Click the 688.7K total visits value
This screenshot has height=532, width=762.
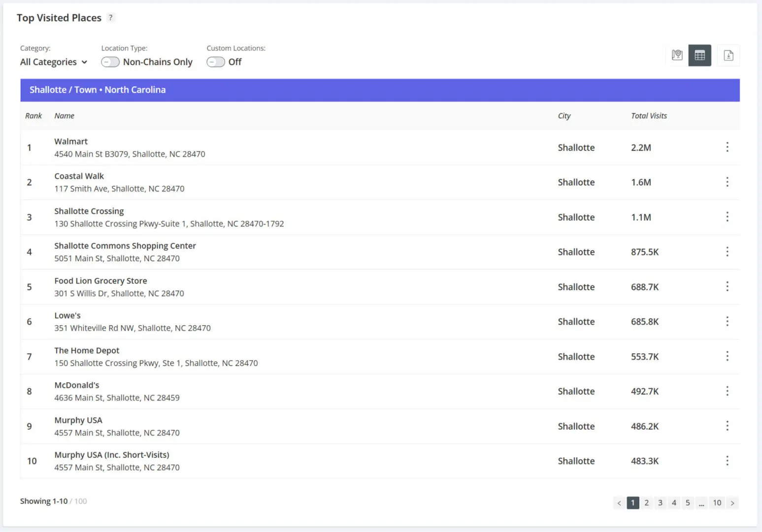click(645, 287)
